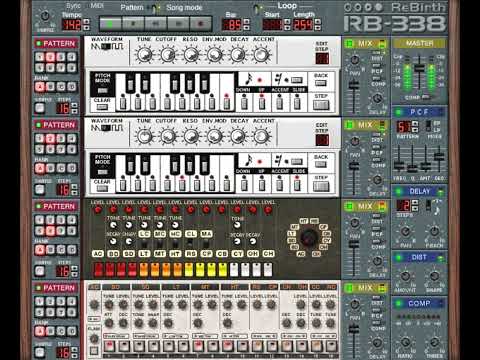Screen dimensions: 480x360
Task: Toggle the first 909 step button
Action: 109,346
